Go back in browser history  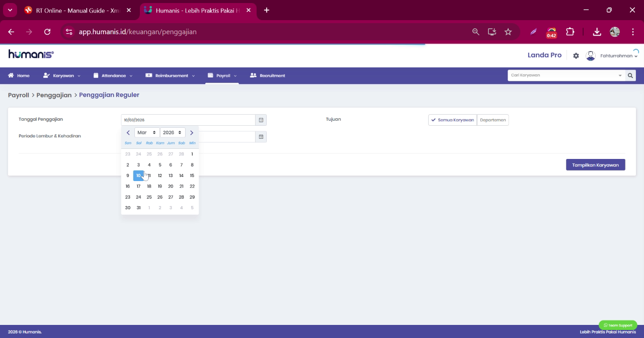coord(11,32)
